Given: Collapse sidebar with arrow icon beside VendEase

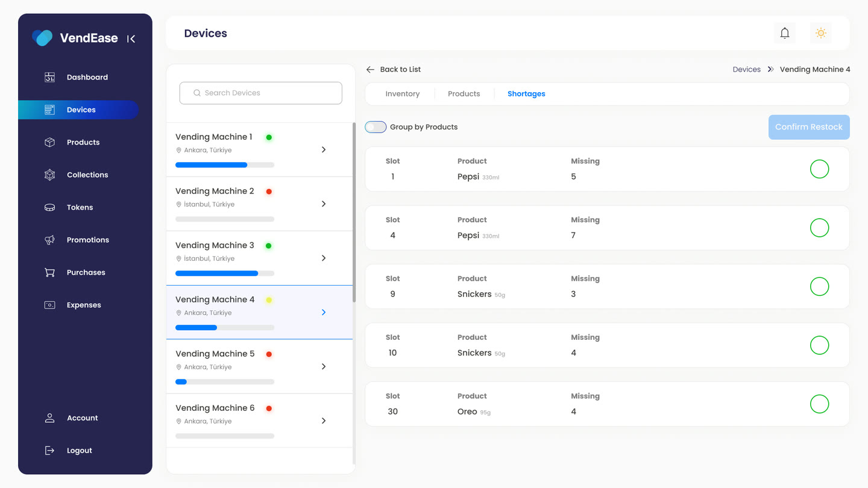Looking at the screenshot, I should [x=131, y=39].
